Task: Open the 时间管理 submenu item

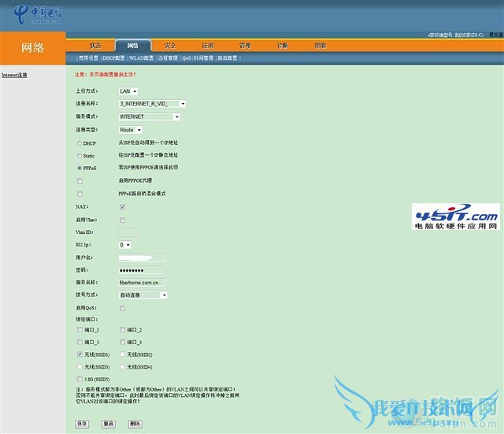Action: [203, 58]
